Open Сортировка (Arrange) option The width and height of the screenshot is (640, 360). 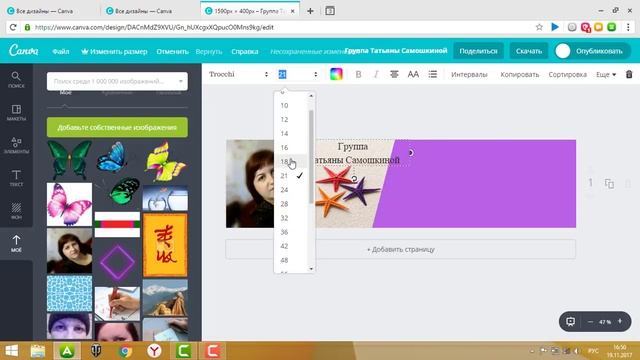[x=567, y=74]
